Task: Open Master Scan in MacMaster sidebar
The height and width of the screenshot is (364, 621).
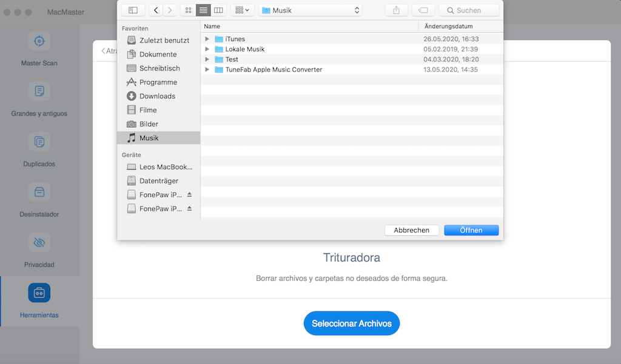Action: tap(39, 50)
